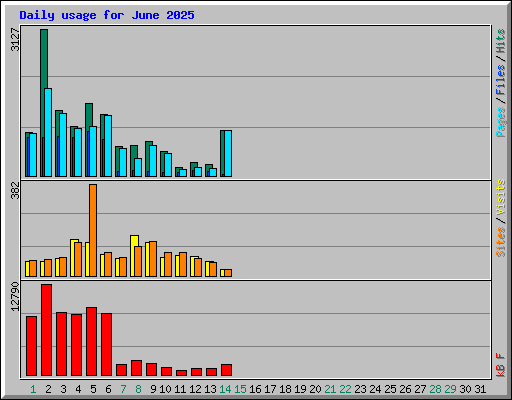The height and width of the screenshot is (400, 512).
Task: Click day 25 on the x-axis
Action: tap(390, 389)
